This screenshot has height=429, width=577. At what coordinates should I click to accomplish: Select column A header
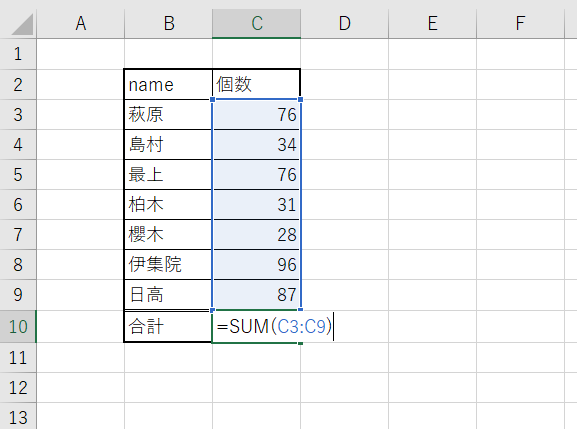[81, 24]
